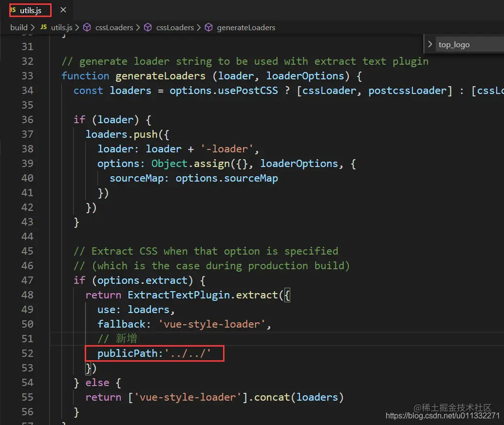Click JS file icon in breadcrumb
Screen dimensions: 504x425
[44, 27]
